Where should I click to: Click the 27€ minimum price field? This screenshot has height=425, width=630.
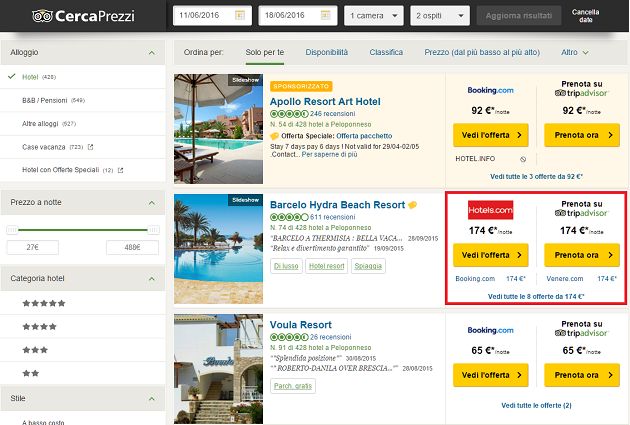pos(33,247)
